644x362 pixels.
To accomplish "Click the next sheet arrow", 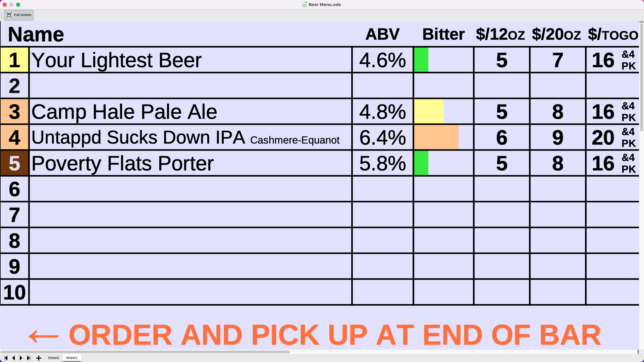I will pos(21,358).
